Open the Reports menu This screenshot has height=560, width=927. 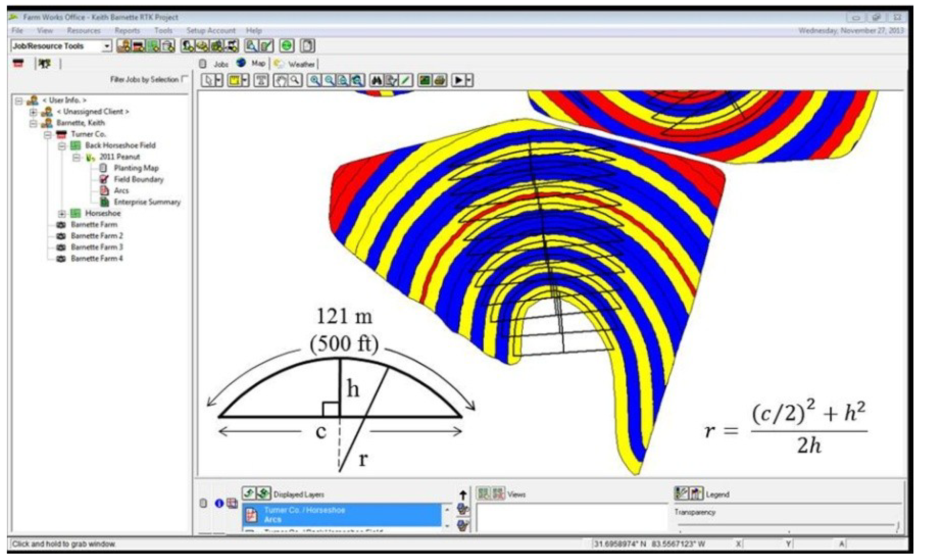pos(127,30)
